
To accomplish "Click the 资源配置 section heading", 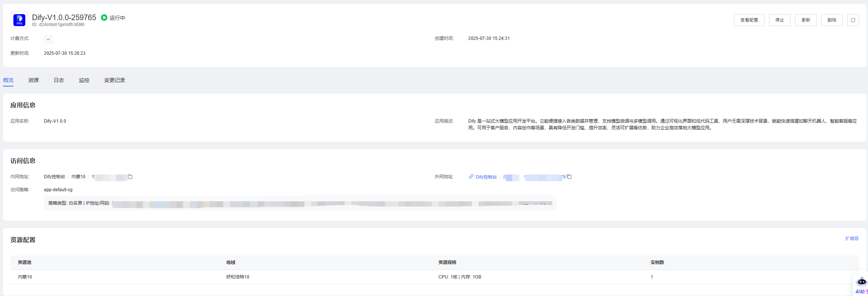I will click(x=23, y=240).
